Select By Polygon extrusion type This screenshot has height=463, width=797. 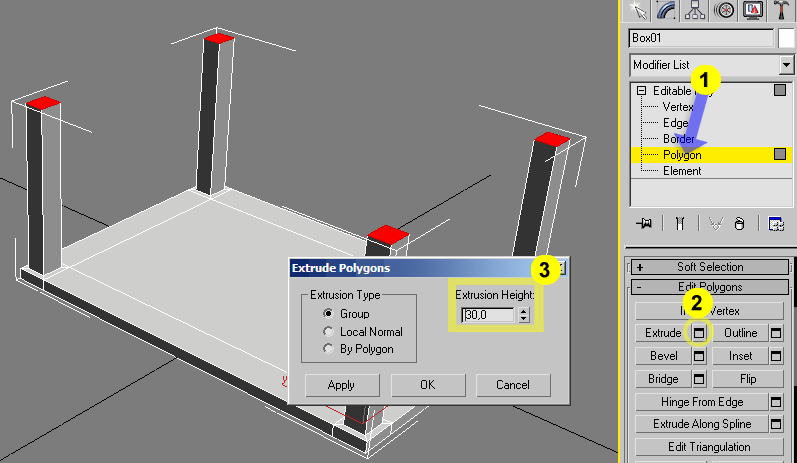[x=327, y=349]
